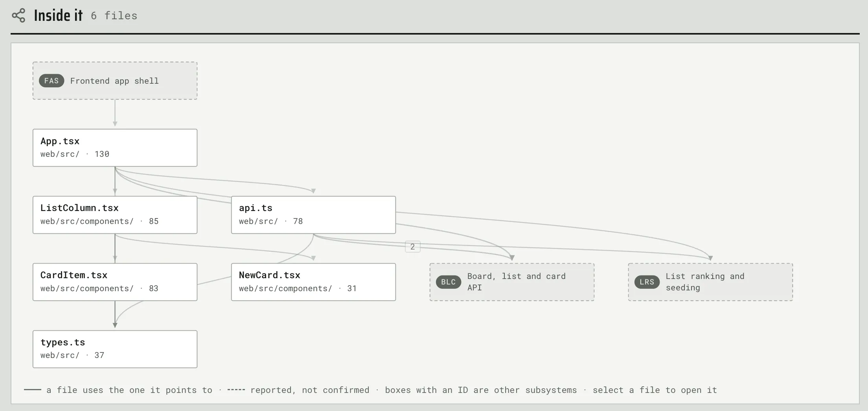Open the ListColumn.tsx file node
Screen dimensions: 868x411
pyautogui.click(x=115, y=215)
